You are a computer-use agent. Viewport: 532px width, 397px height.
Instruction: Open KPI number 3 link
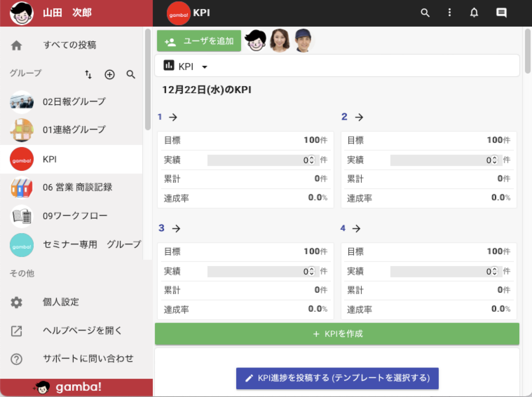[x=161, y=228]
